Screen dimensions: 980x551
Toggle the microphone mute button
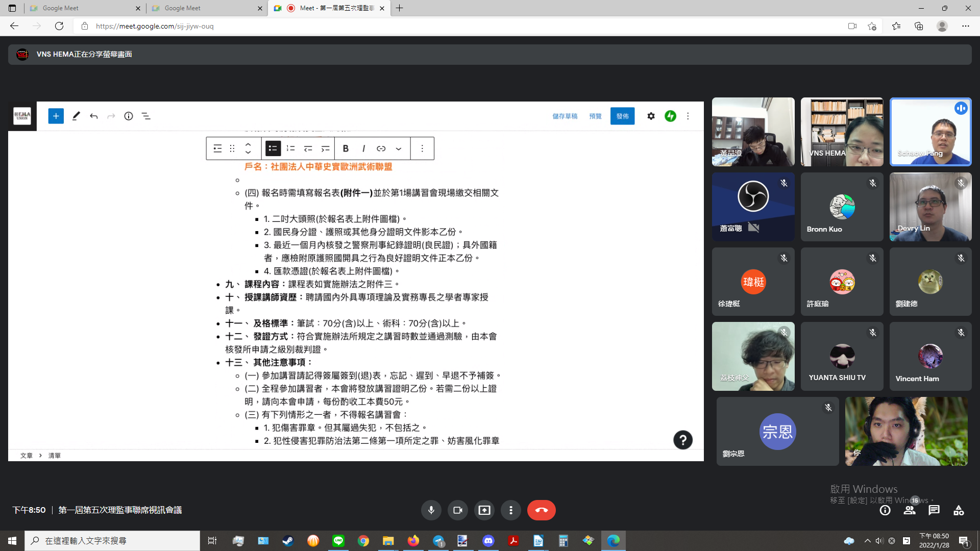click(x=431, y=510)
